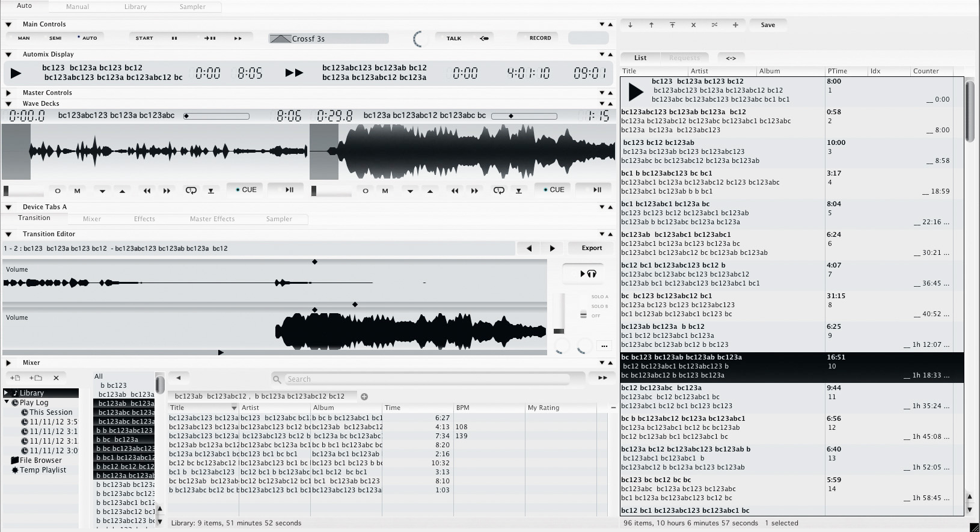Expand the Master Controls section
Image resolution: width=980 pixels, height=532 pixels.
8,93
